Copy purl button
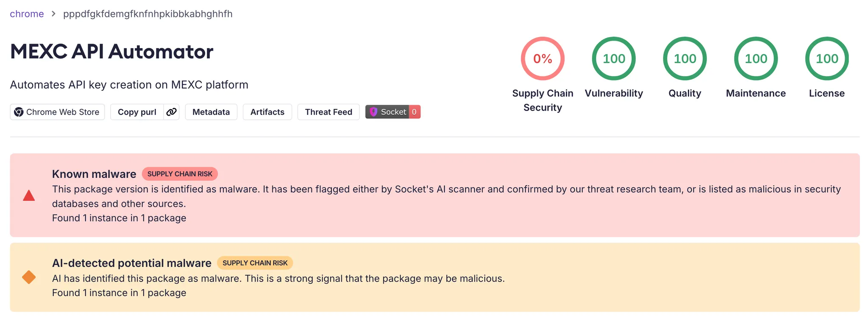The image size is (868, 316). 137,112
